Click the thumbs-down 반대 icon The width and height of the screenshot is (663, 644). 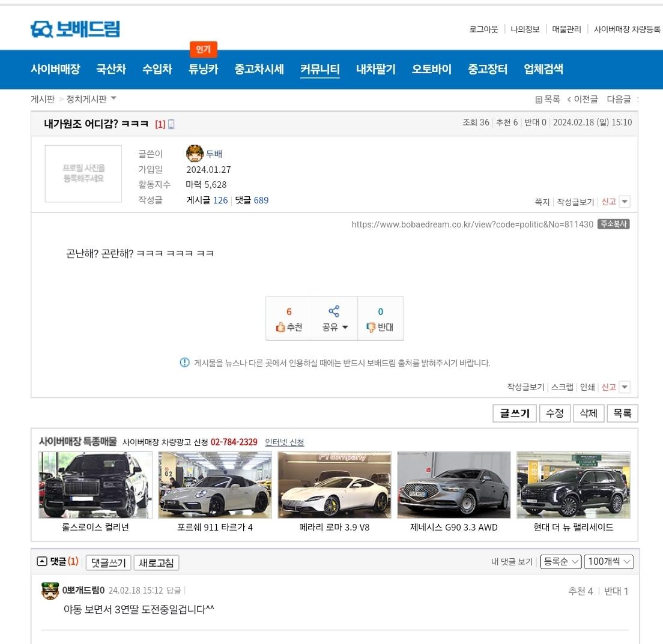coord(371,328)
